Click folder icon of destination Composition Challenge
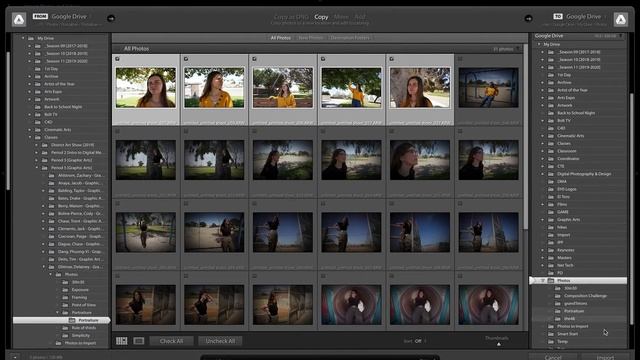This screenshot has width=640, height=360. pos(558,296)
